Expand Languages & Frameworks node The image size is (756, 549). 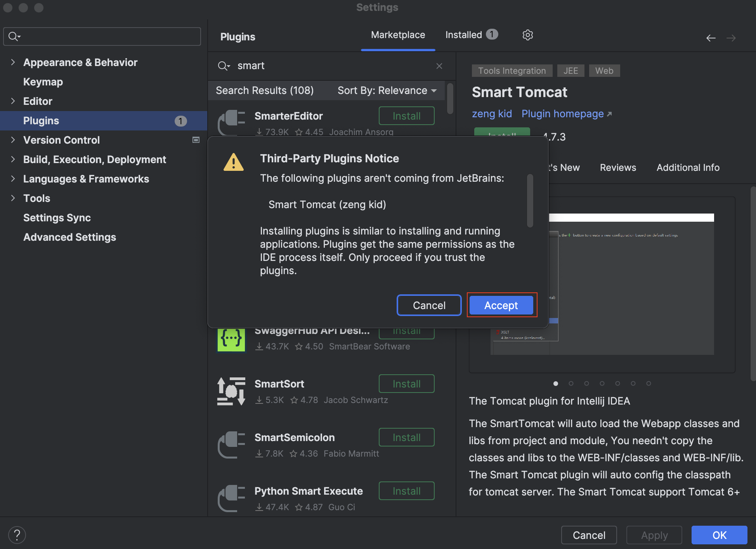point(13,179)
